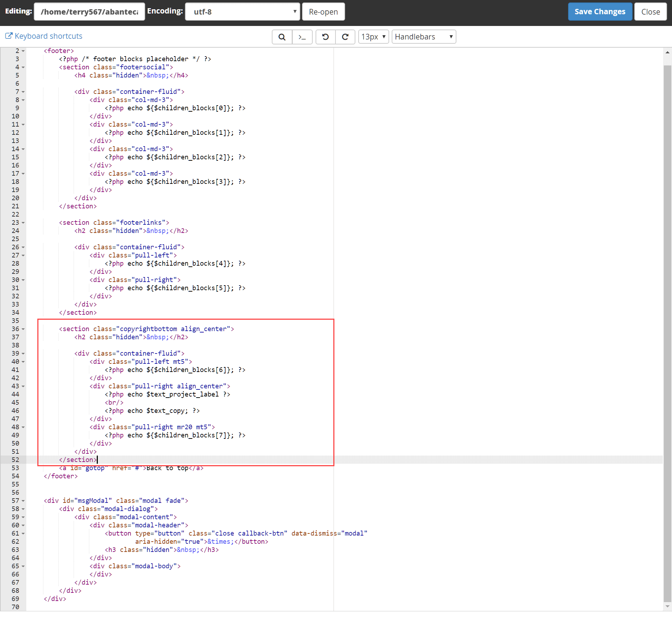Click the redo arrow icon
This screenshot has width=672, height=622.
click(345, 37)
